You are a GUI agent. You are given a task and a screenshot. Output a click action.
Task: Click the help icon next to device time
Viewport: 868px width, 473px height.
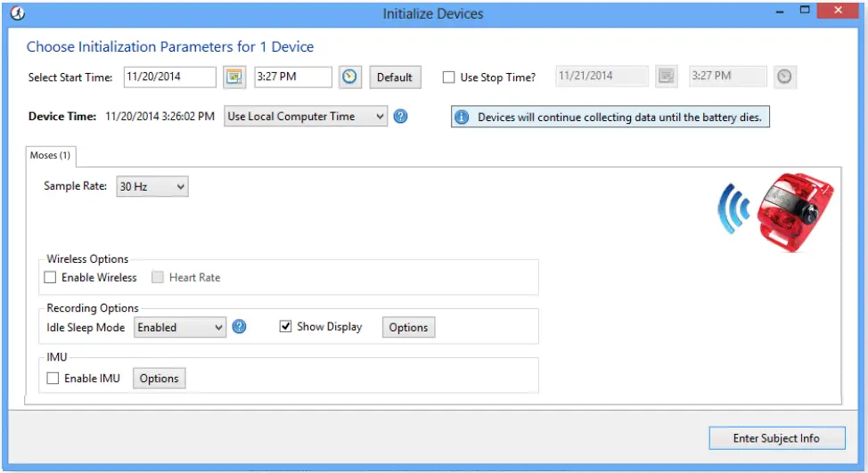click(x=400, y=116)
